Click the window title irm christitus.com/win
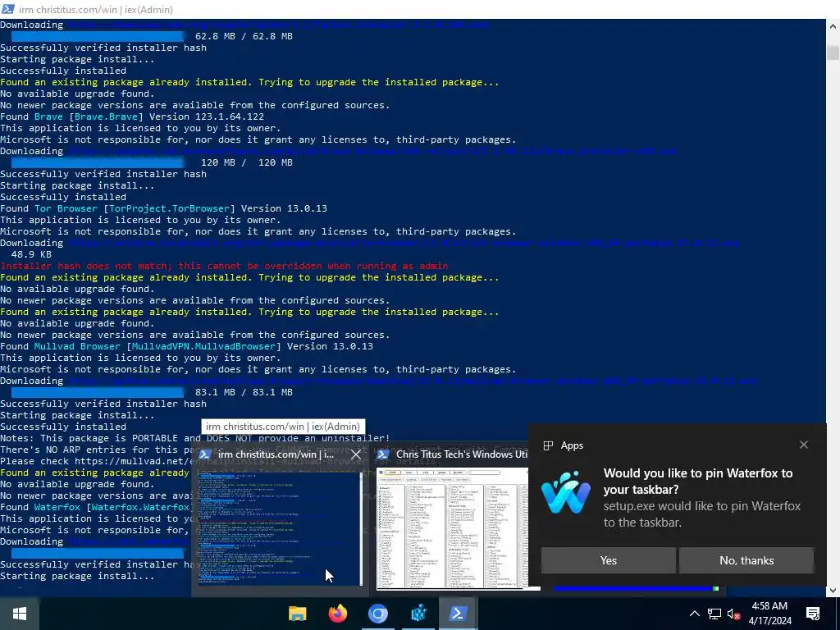The image size is (840, 630). tap(96, 10)
